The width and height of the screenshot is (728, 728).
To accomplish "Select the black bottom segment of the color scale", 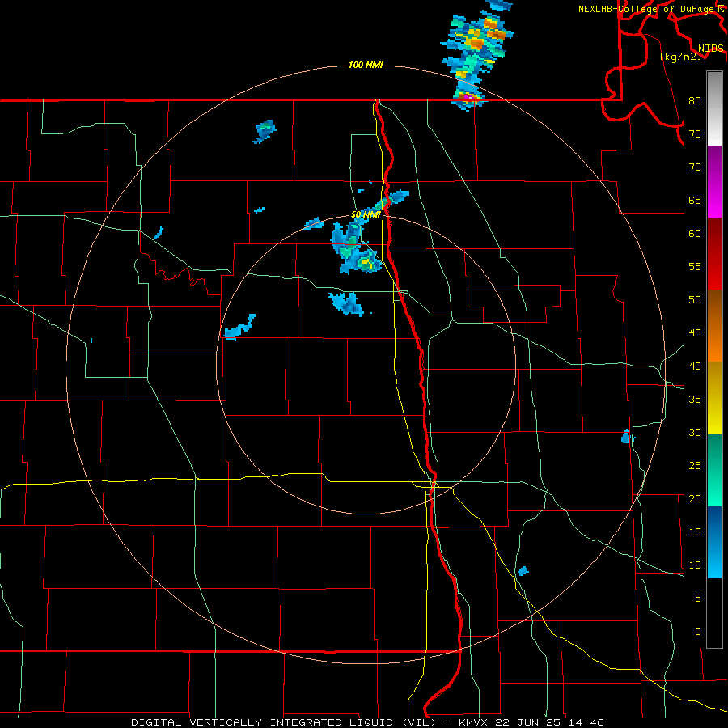I will point(714,613).
